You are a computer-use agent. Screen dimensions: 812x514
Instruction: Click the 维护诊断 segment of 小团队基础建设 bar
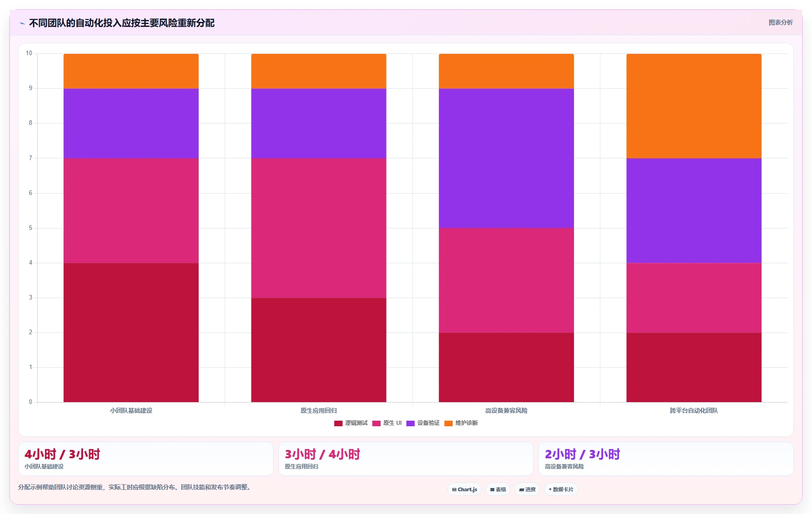click(x=131, y=71)
